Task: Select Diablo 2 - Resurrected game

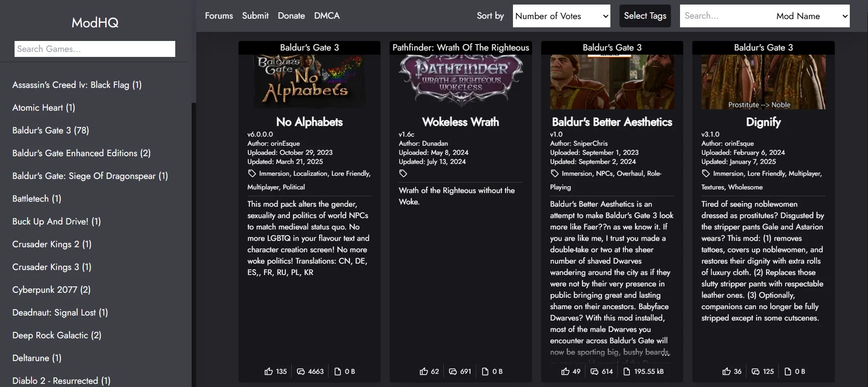Action: point(61,381)
